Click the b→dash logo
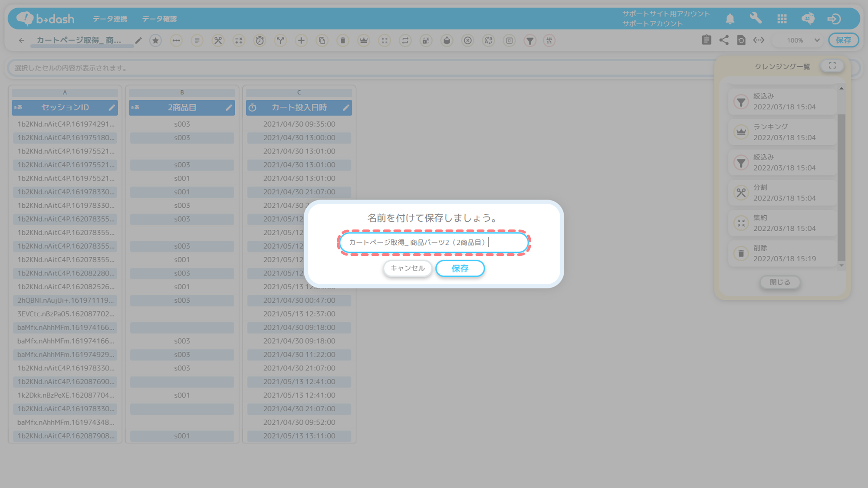The height and width of the screenshot is (488, 868). [45, 18]
